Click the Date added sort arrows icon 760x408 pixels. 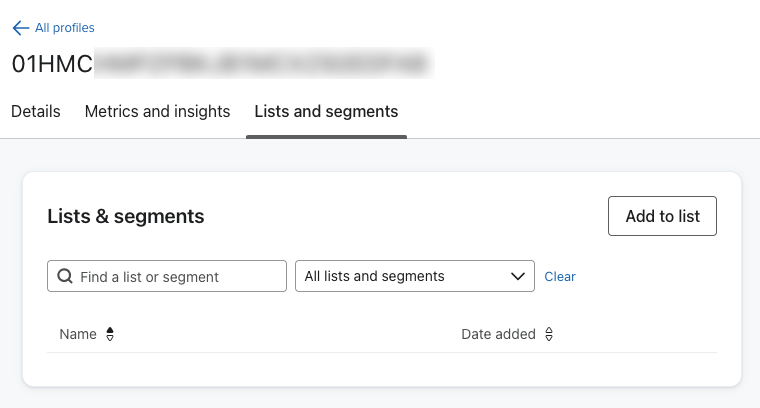549,335
